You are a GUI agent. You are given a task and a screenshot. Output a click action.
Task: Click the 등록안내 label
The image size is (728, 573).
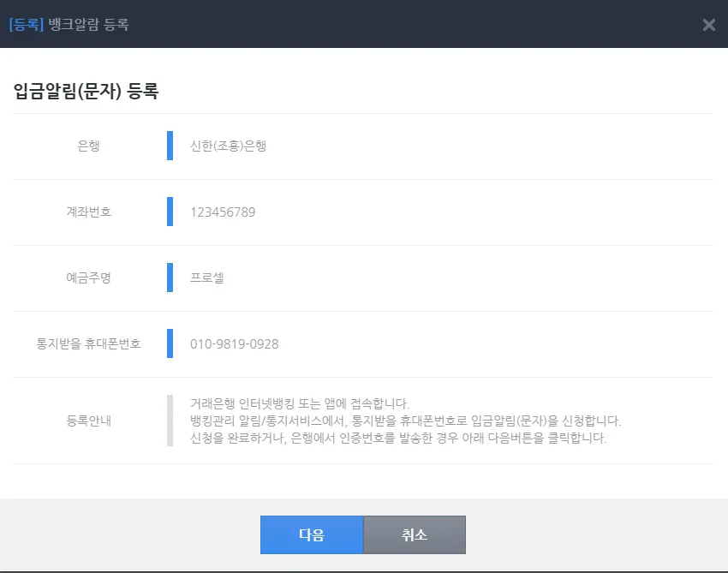coord(89,421)
